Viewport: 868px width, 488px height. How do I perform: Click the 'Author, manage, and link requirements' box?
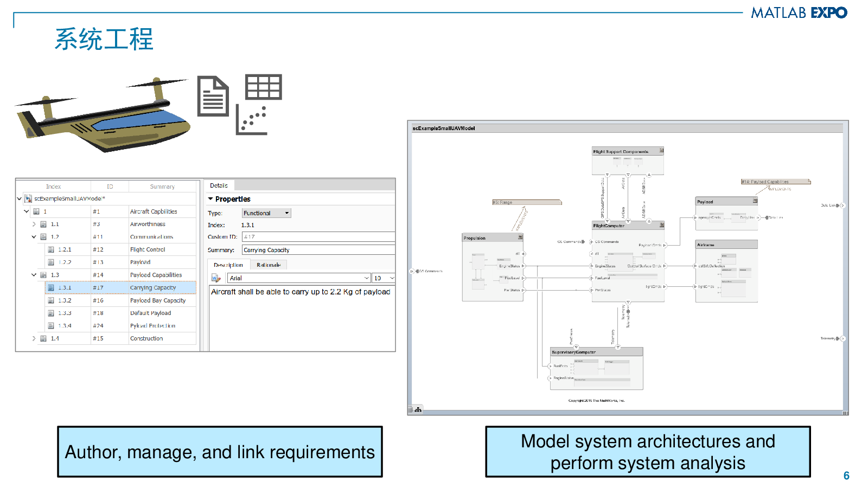tap(220, 452)
